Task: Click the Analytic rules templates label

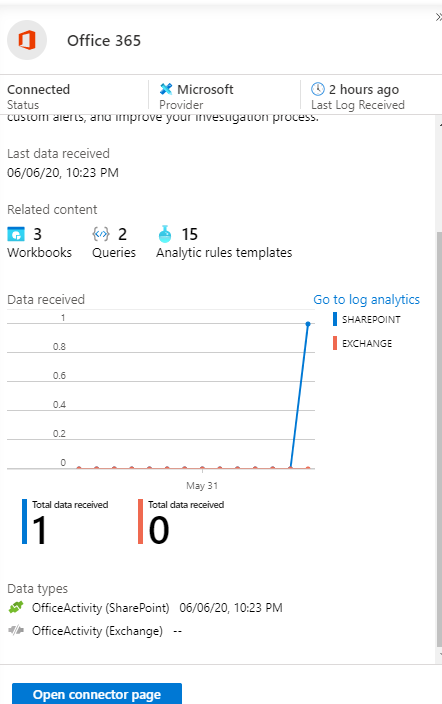Action: [x=224, y=252]
